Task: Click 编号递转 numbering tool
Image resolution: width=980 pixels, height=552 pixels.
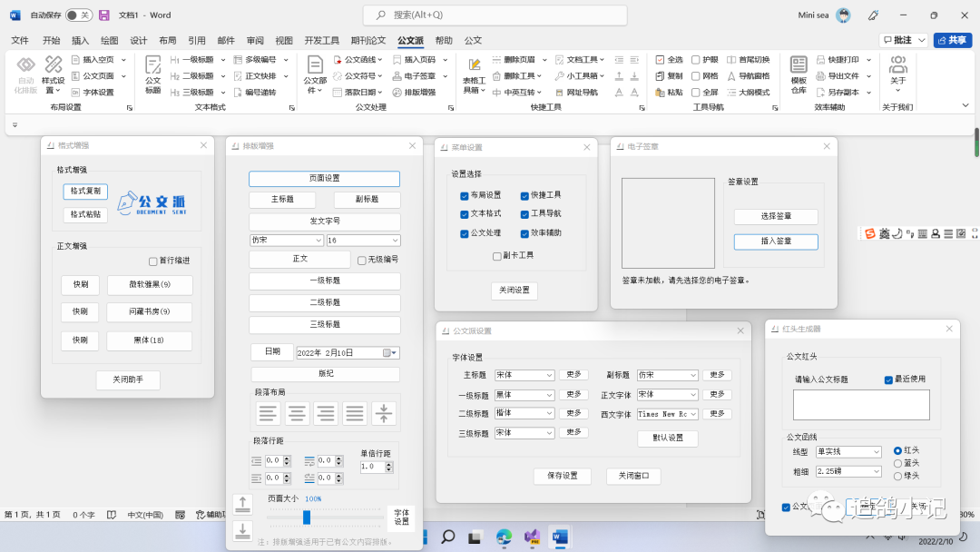Action: (x=255, y=92)
